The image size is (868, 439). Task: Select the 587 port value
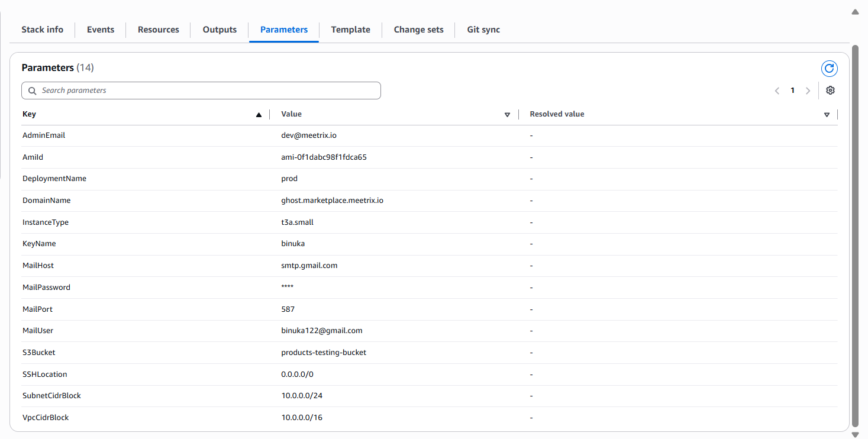[288, 309]
